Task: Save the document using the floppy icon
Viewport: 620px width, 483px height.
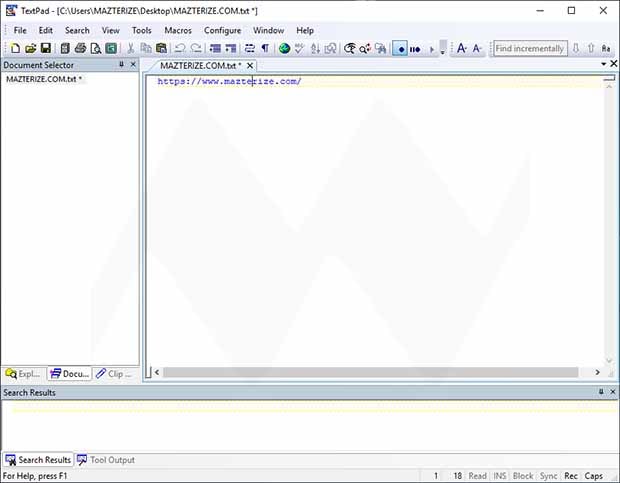Action: point(46,48)
